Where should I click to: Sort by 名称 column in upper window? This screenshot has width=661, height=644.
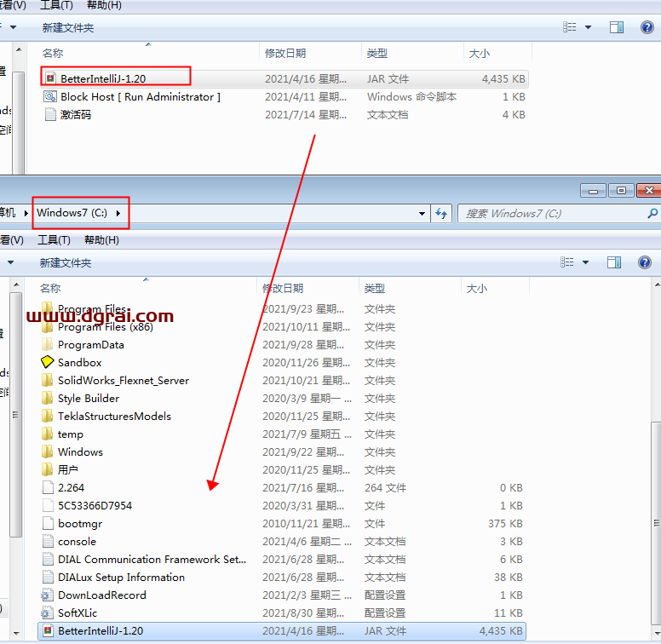click(53, 53)
